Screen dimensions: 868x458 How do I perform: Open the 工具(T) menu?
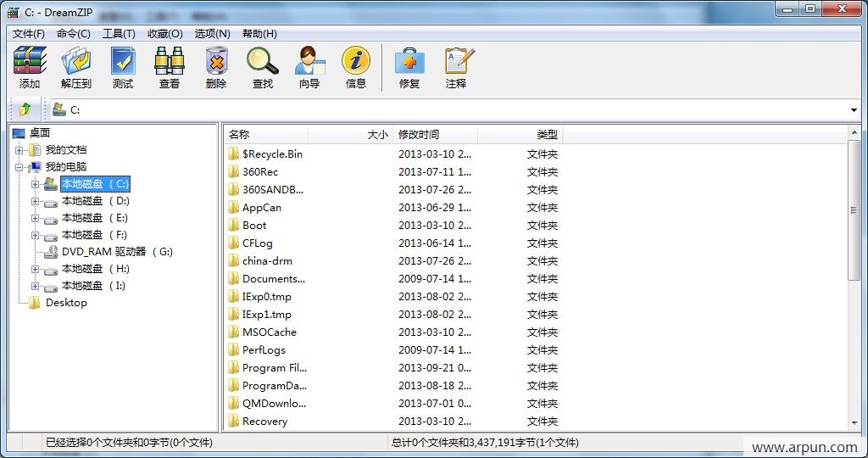tap(119, 34)
